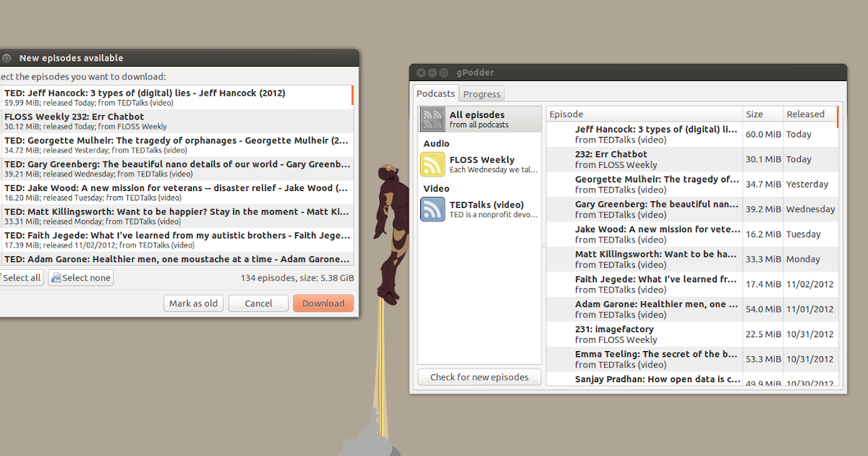Cancel the New episodes dialog

[258, 303]
